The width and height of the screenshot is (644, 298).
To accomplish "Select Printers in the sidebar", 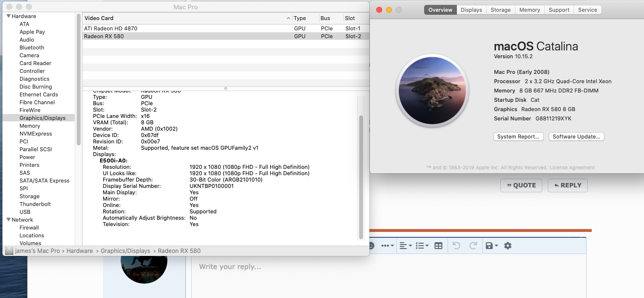I will coord(29,165).
